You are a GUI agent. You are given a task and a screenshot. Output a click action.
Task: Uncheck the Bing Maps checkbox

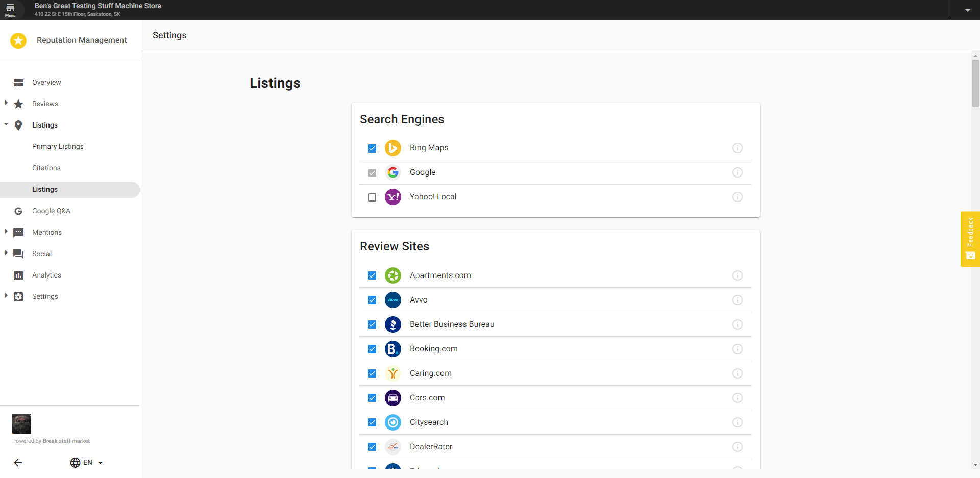click(372, 148)
